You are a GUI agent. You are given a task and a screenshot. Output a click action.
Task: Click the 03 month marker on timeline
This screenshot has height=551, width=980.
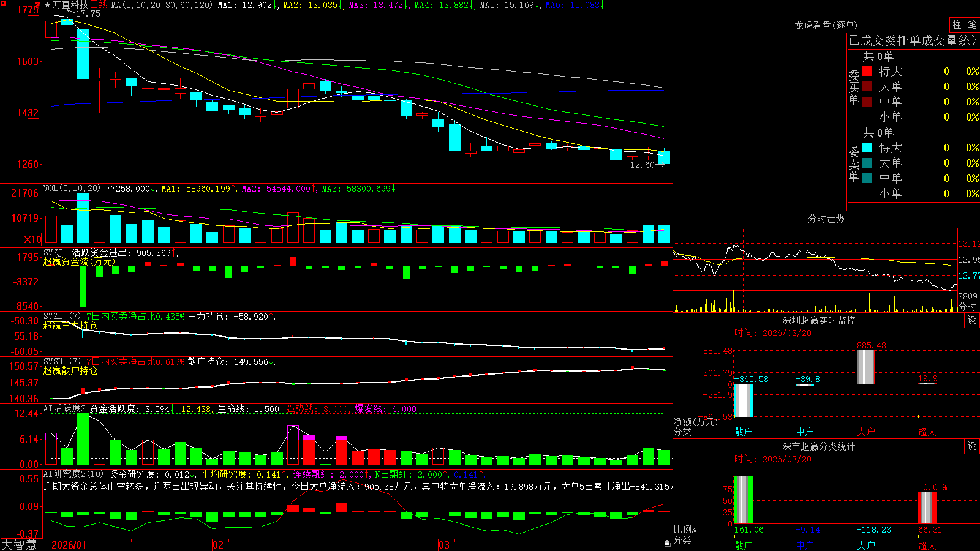[444, 545]
